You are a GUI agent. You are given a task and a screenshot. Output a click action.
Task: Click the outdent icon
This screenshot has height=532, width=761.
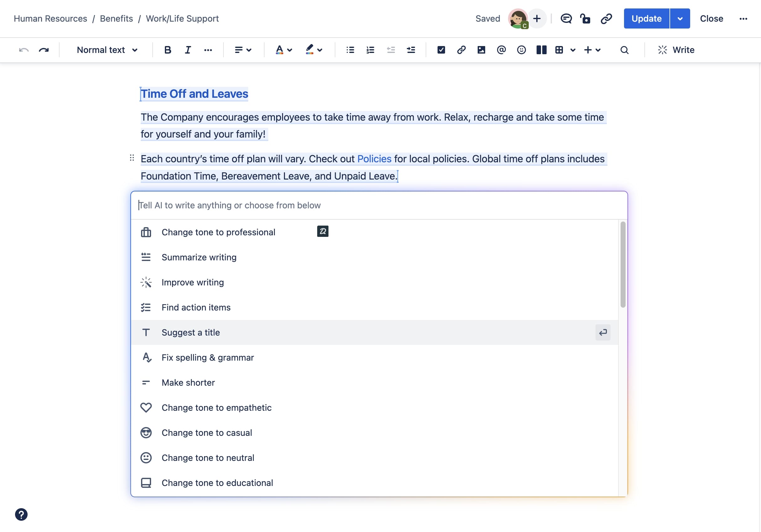391,50
